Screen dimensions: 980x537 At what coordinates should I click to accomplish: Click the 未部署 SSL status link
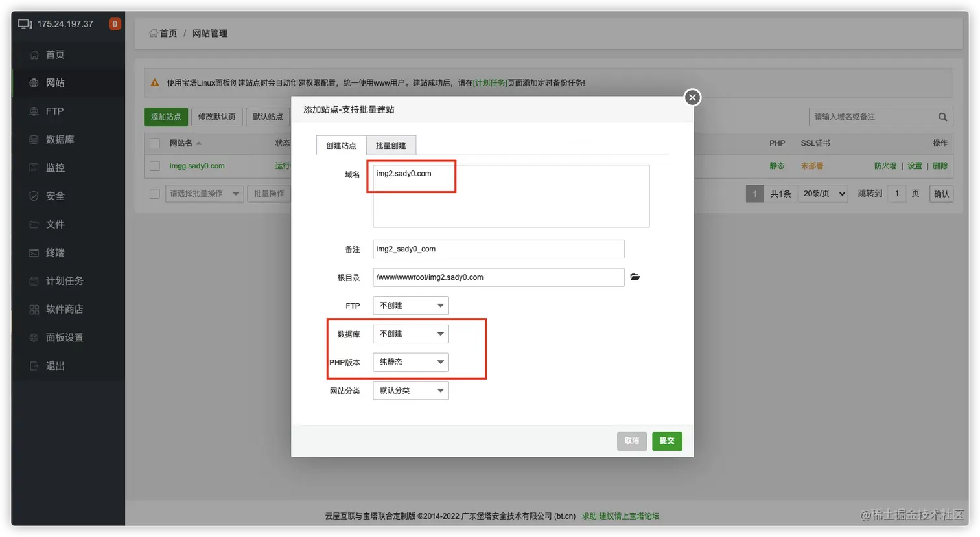[x=812, y=166]
